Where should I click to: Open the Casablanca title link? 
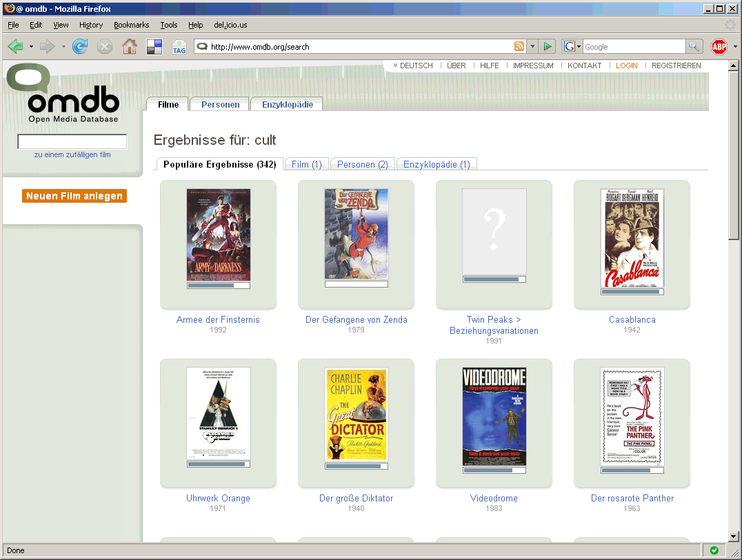pyautogui.click(x=632, y=319)
